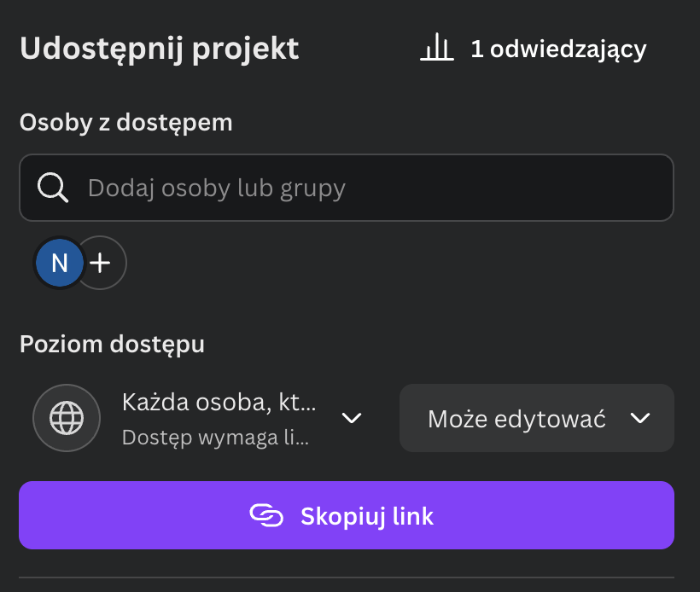The height and width of the screenshot is (592, 700).
Task: Focus the "Dodaj osoby lub grupy" field
Action: [367, 188]
